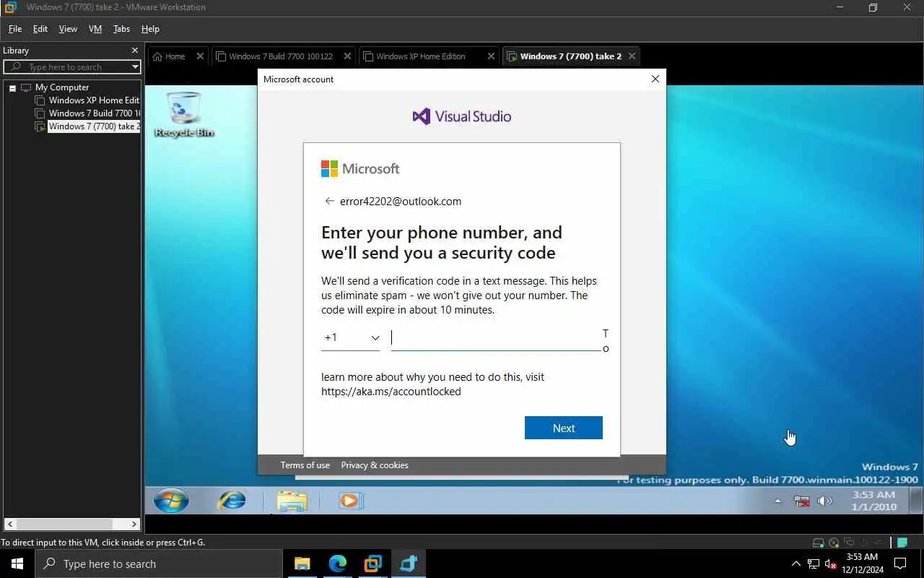Open the Tabs menu

[x=121, y=29]
